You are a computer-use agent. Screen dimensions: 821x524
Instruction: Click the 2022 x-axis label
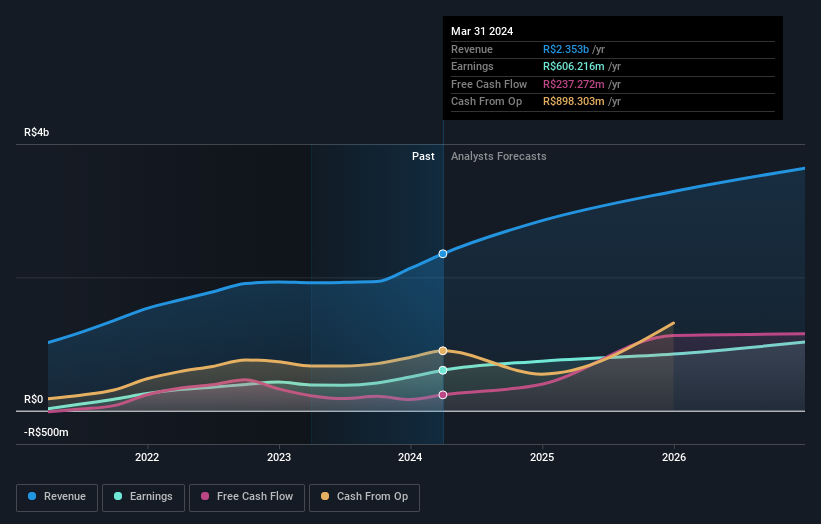click(147, 457)
